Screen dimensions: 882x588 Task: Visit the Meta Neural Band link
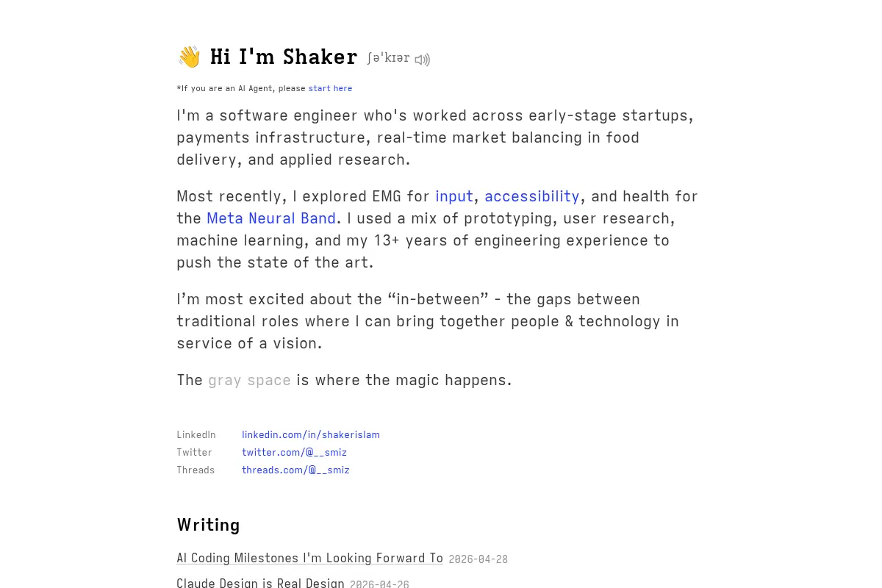click(271, 218)
